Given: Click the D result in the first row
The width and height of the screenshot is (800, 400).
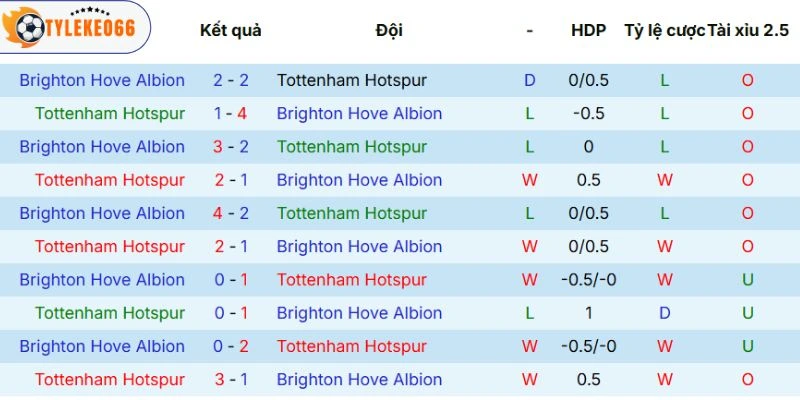Looking at the screenshot, I should pos(530,80).
